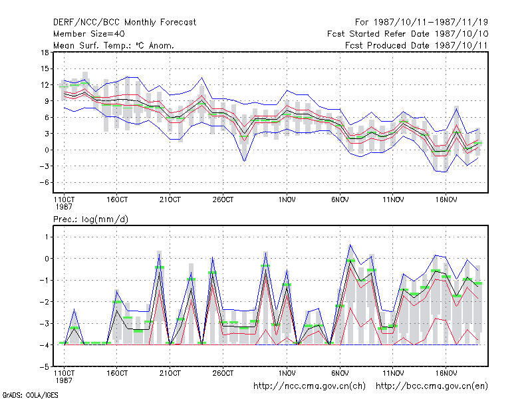Click the -5 value on precipitation y-axis
The height and width of the screenshot is (399, 532).
(44, 367)
